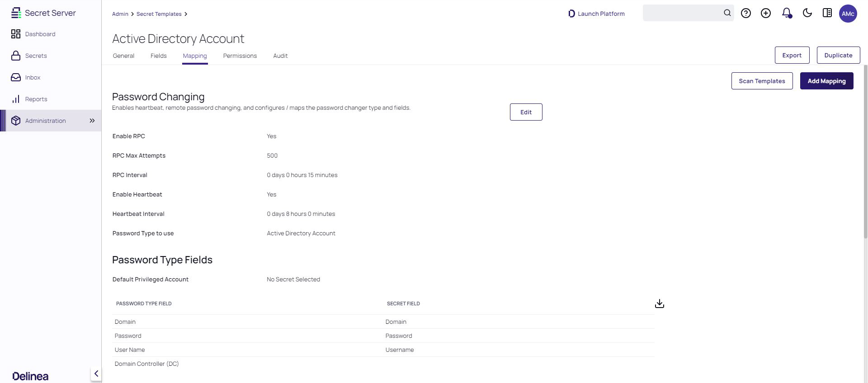Open the Dashboard from sidebar
The height and width of the screenshot is (383, 868).
tap(40, 34)
